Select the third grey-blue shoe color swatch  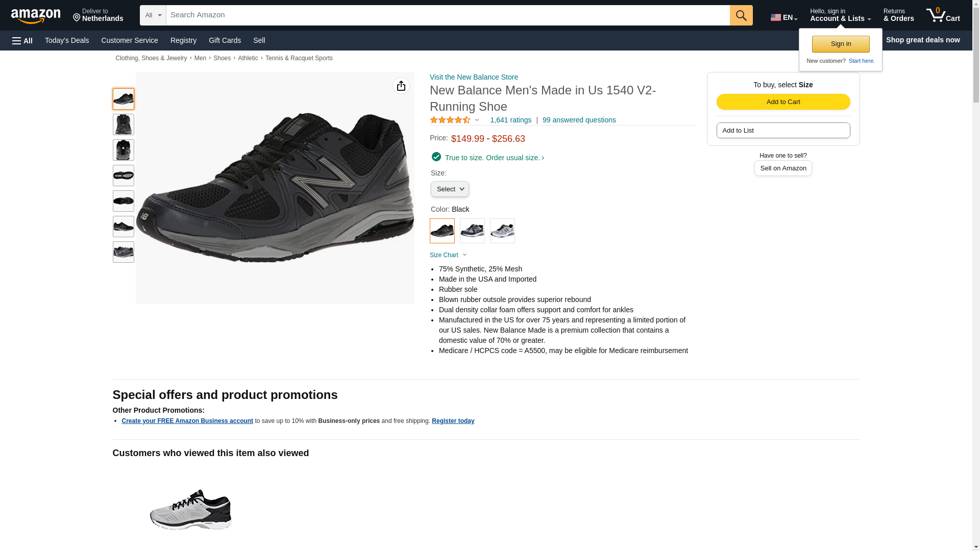[x=502, y=231]
